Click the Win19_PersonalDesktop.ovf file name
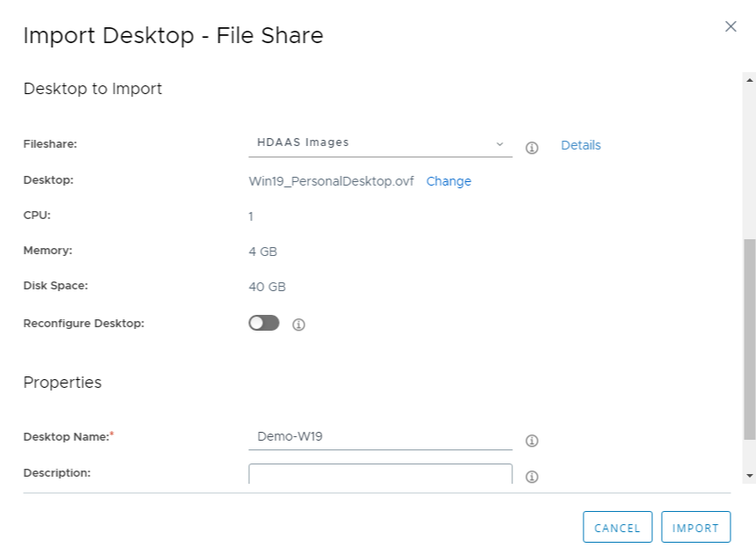The height and width of the screenshot is (555, 756). (x=331, y=181)
